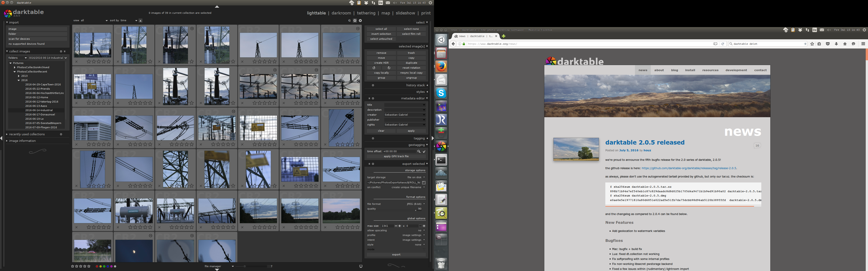Open darktable preferences gear icon in top toolbar
The height and width of the screenshot is (271, 868).
coord(360,21)
